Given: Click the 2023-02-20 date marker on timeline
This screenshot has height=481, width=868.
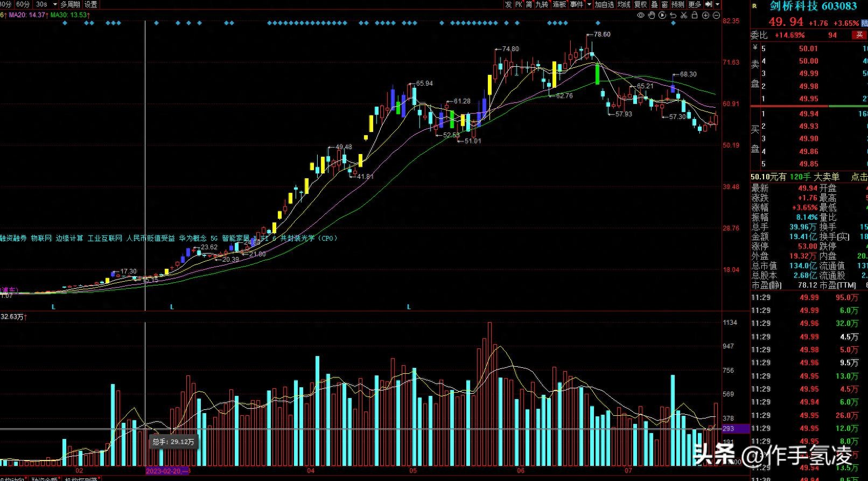Looking at the screenshot, I should pos(167,471).
